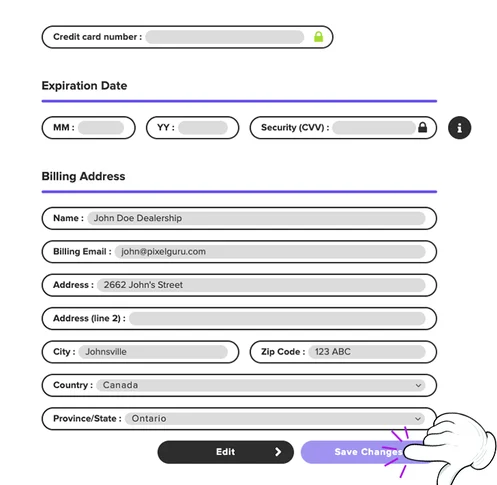Click the Edit button
The width and height of the screenshot is (497, 485).
coord(226,452)
